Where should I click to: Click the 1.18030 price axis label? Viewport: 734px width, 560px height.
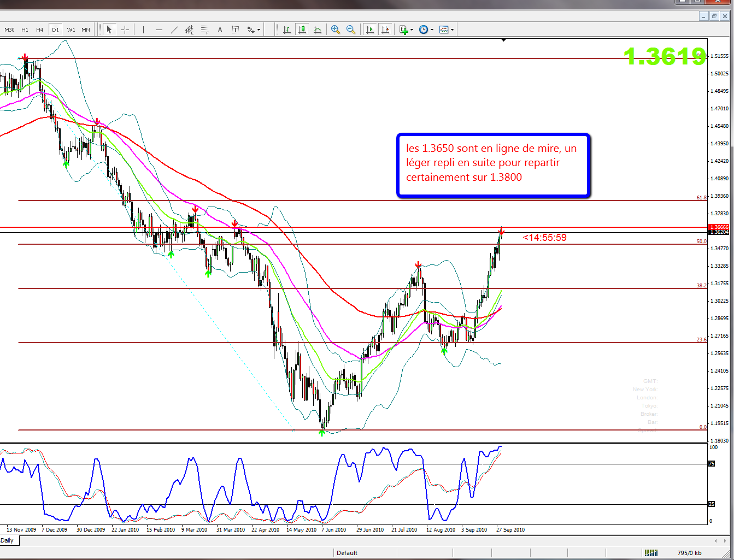(720, 440)
